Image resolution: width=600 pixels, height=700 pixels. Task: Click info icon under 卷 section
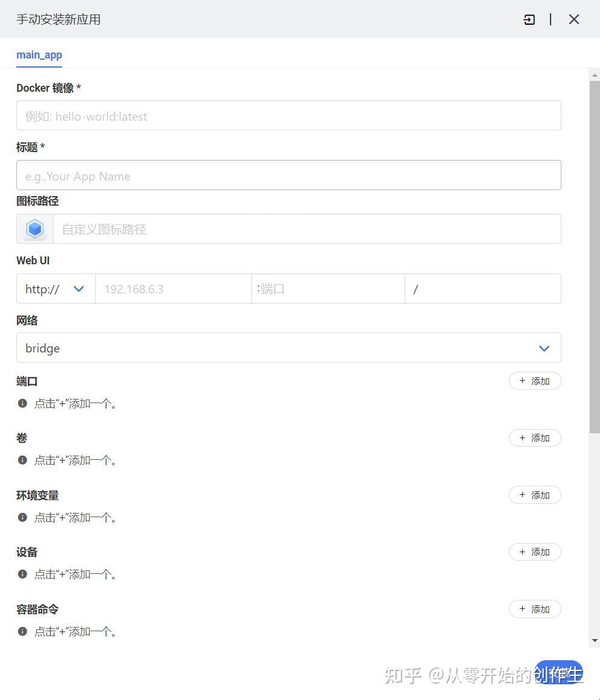click(22, 460)
